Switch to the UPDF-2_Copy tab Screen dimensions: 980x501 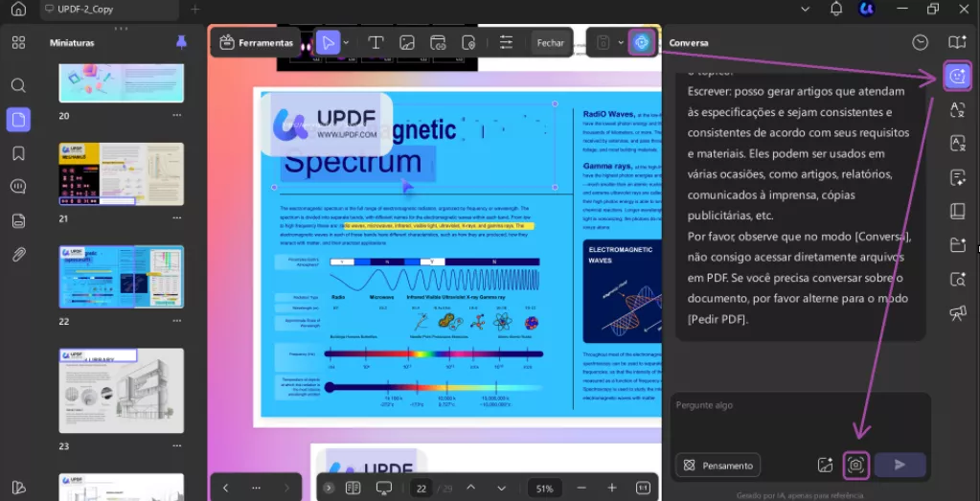(x=109, y=10)
